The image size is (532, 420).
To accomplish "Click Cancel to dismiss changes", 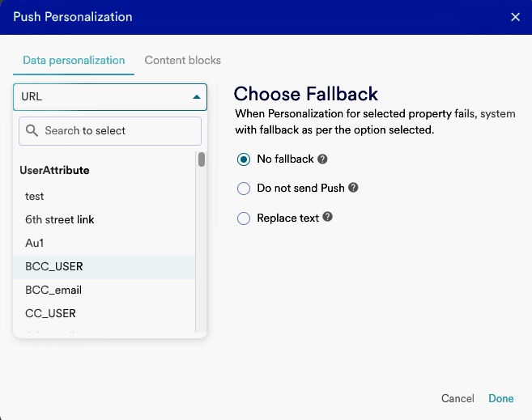I will 458,398.
